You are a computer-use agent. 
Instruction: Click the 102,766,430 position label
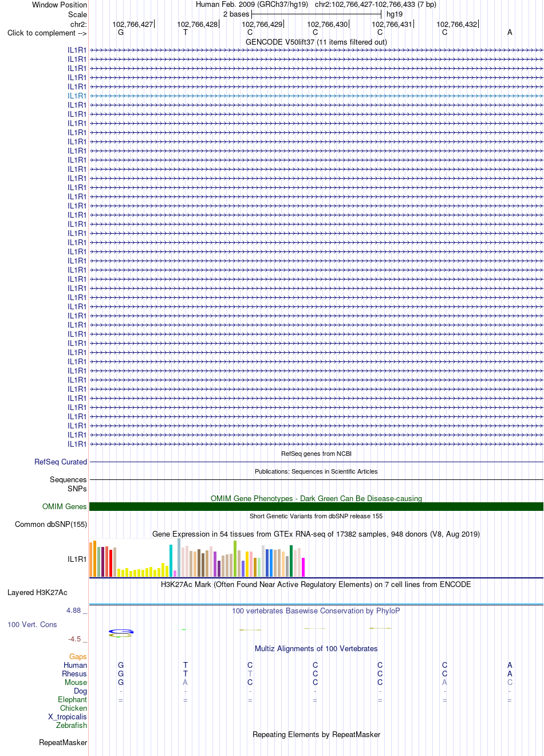click(x=328, y=24)
